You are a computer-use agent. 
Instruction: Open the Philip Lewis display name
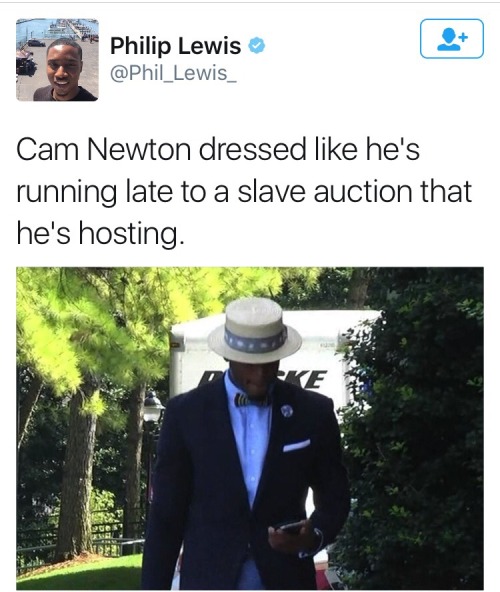coord(176,46)
